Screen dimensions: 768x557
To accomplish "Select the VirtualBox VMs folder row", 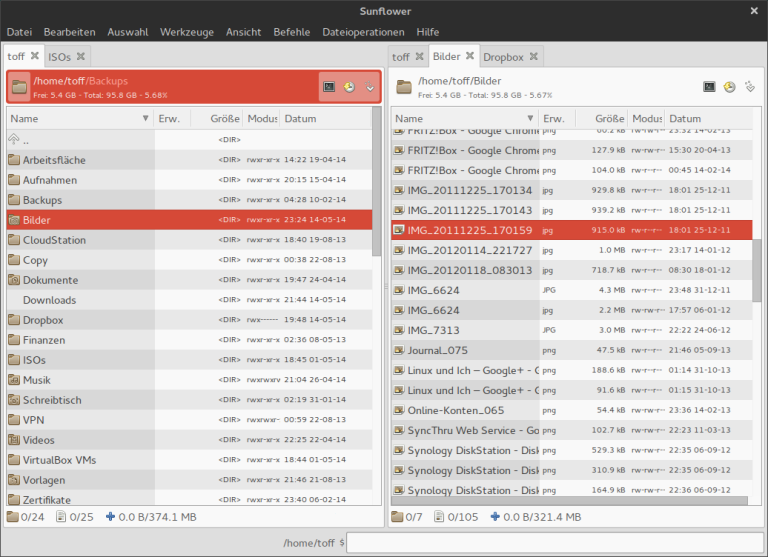I will (190, 460).
